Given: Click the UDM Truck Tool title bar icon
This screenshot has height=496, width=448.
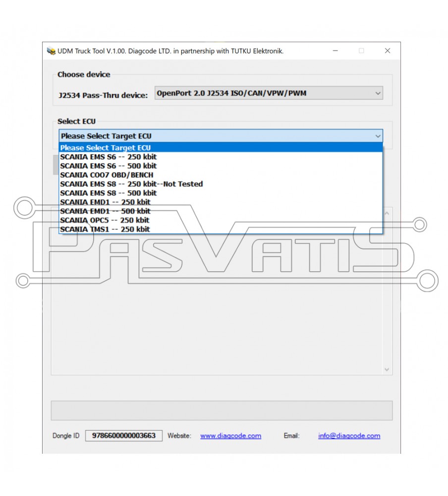Looking at the screenshot, I should [x=50, y=51].
